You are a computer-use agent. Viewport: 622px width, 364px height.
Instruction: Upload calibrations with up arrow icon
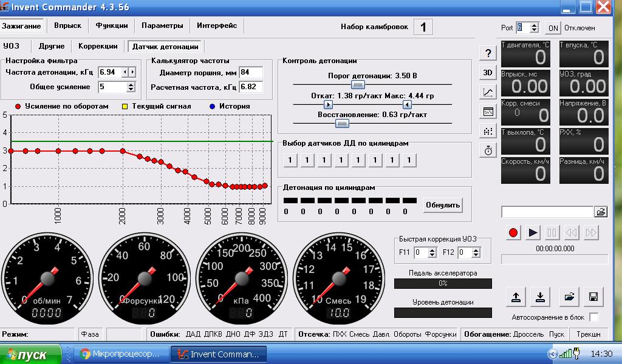pos(516,297)
